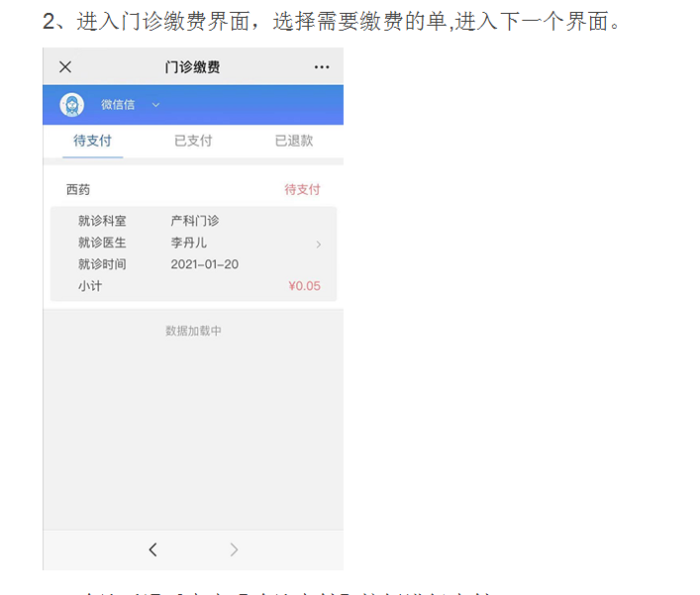This screenshot has height=595, width=700.
Task: Click the 西药 bill category label
Action: (x=78, y=190)
